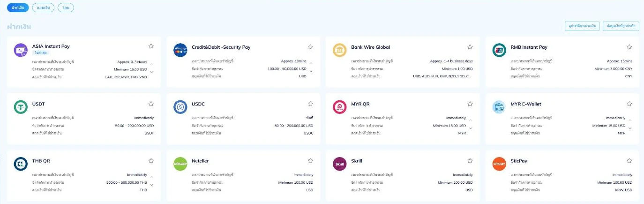
Task: Choose the Skrill card title
Action: [356, 160]
